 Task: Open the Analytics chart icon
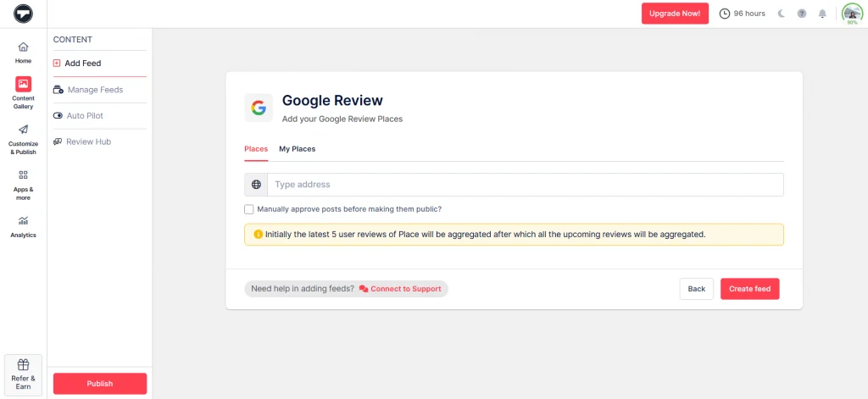pyautogui.click(x=23, y=220)
